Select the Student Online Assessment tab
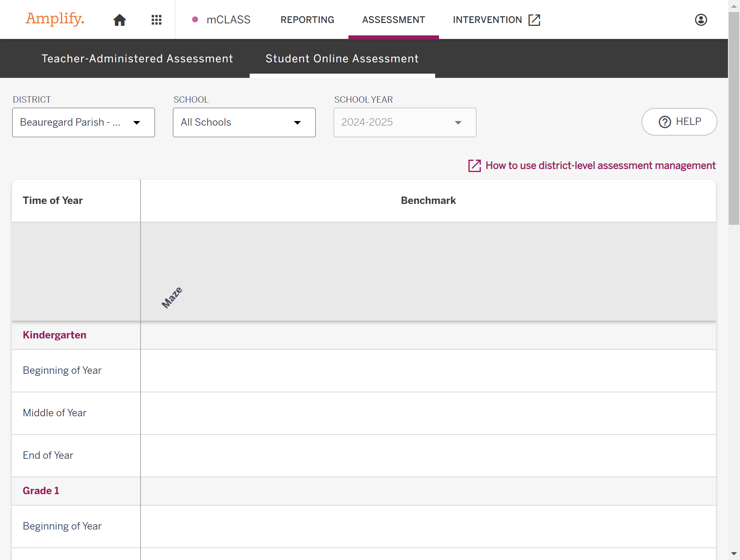Screen dimensions: 740x560 (342, 58)
